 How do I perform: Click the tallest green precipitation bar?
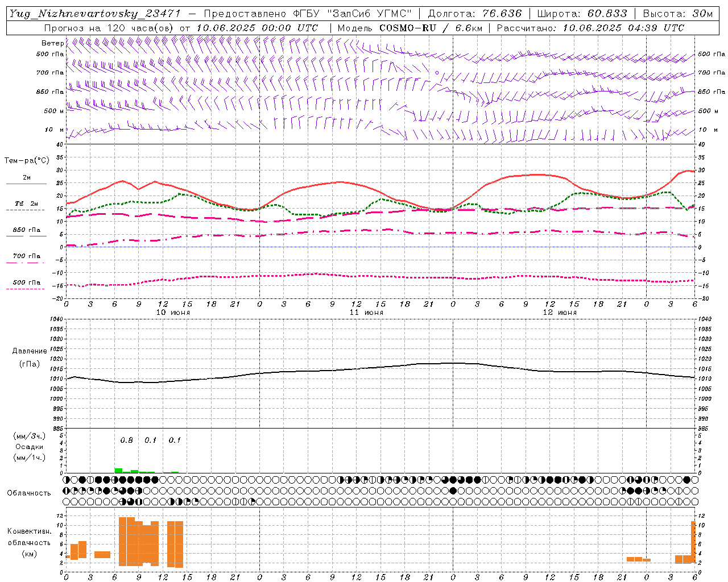(118, 471)
